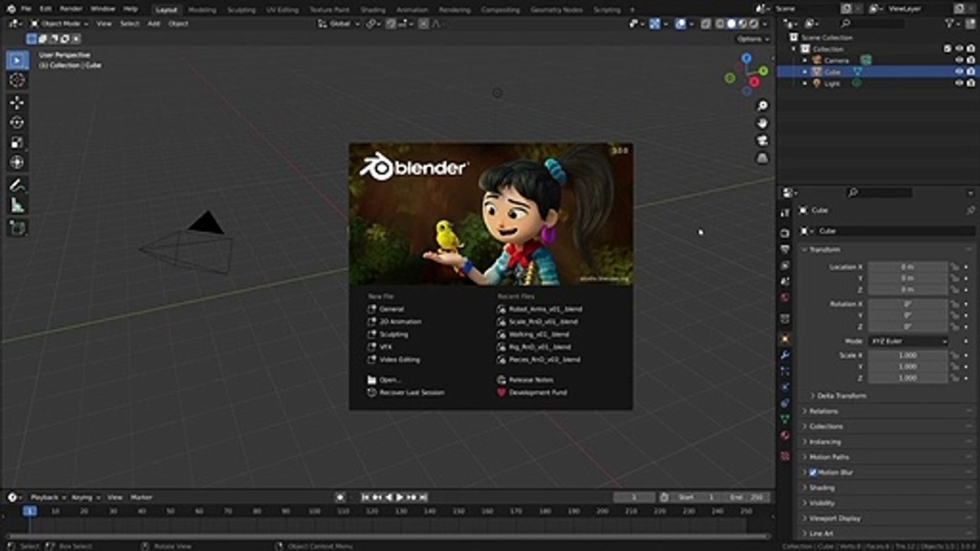Expand the Relations panel
Screen dimensions: 980x551
(x=823, y=411)
